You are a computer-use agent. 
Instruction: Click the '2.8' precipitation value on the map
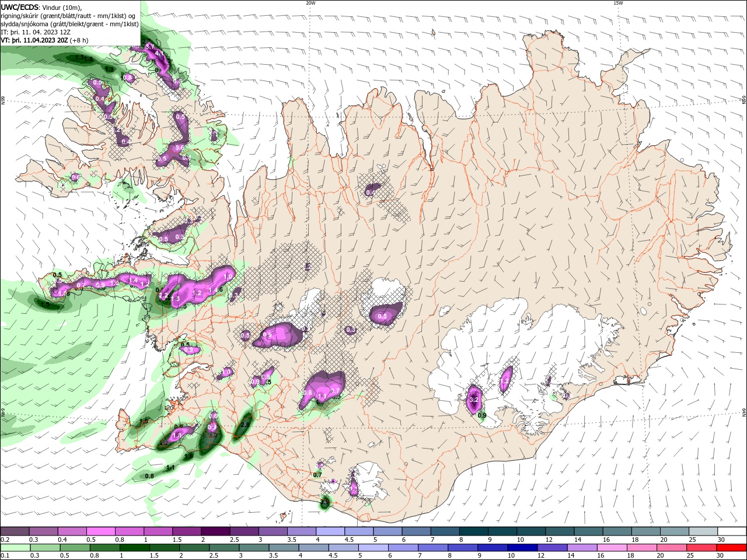246,425
